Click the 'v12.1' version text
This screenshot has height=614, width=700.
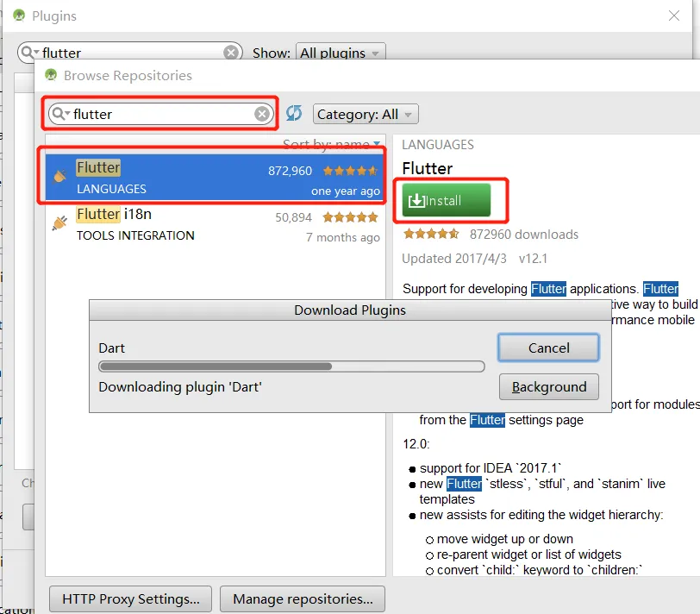tap(533, 259)
